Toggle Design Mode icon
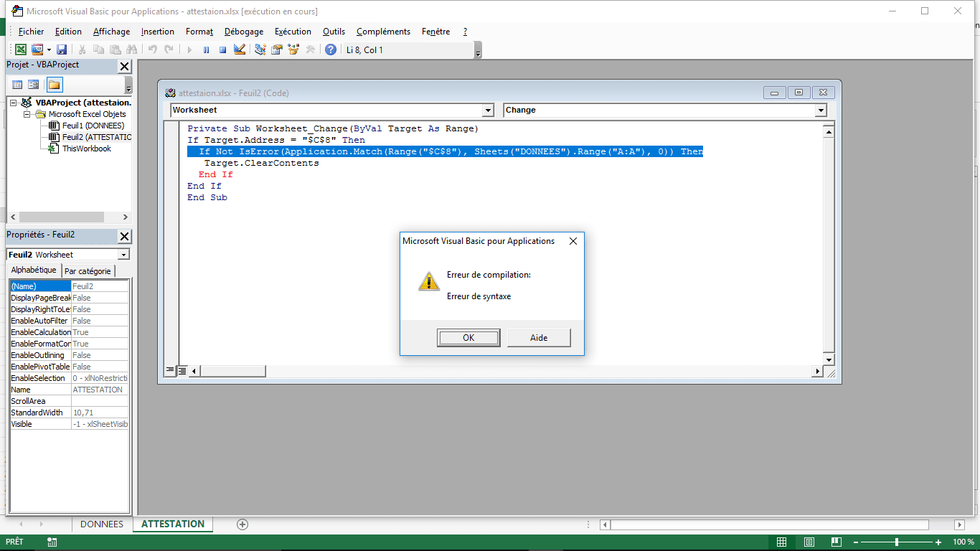This screenshot has width=980, height=551. coord(240,50)
